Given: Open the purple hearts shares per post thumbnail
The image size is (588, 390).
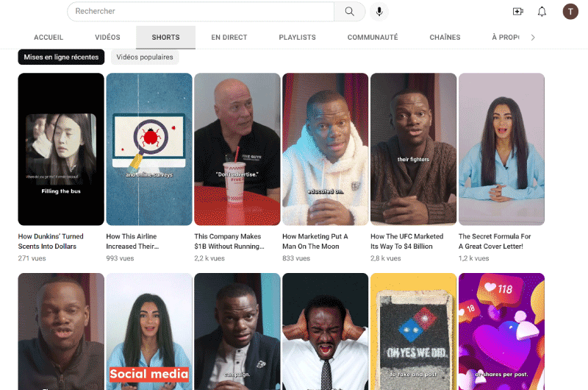Looking at the screenshot, I should pos(502,331).
